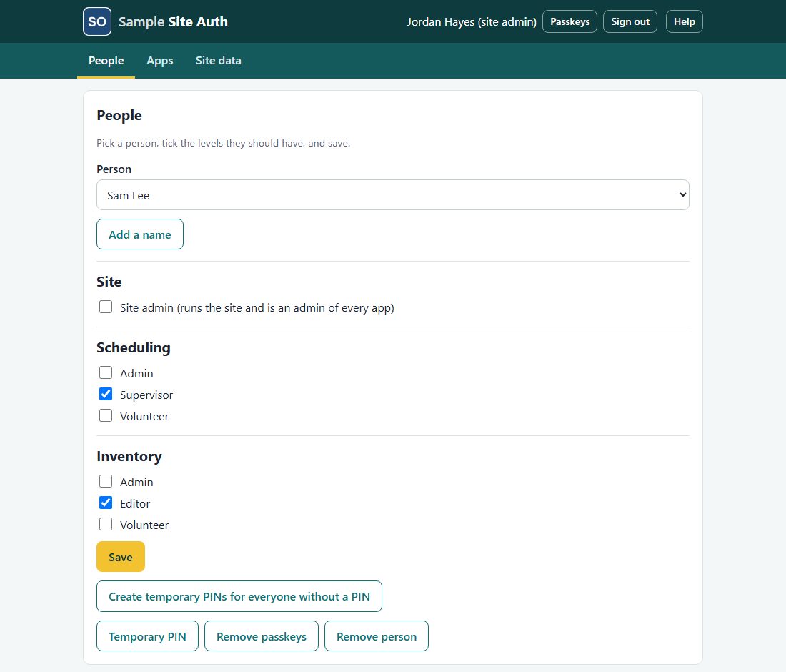Untick the Scheduling Supervisor checkbox
The width and height of the screenshot is (786, 672).
tap(106, 394)
